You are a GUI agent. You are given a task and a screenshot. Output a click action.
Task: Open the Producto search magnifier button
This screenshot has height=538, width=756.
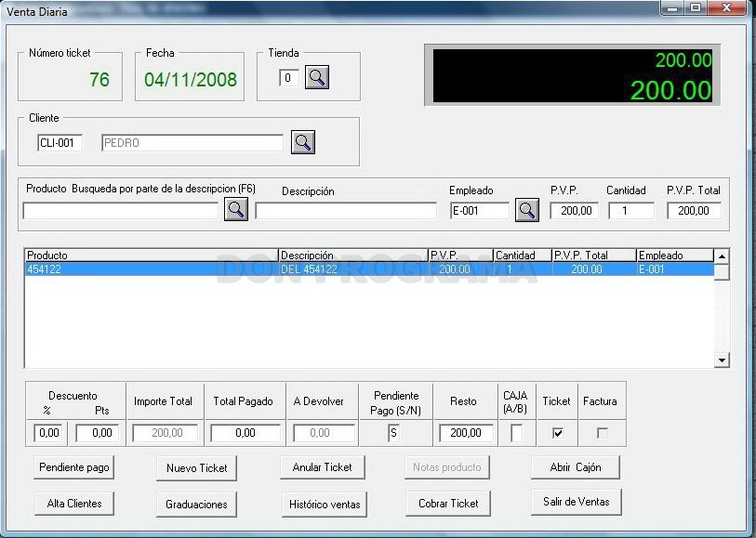tap(236, 209)
